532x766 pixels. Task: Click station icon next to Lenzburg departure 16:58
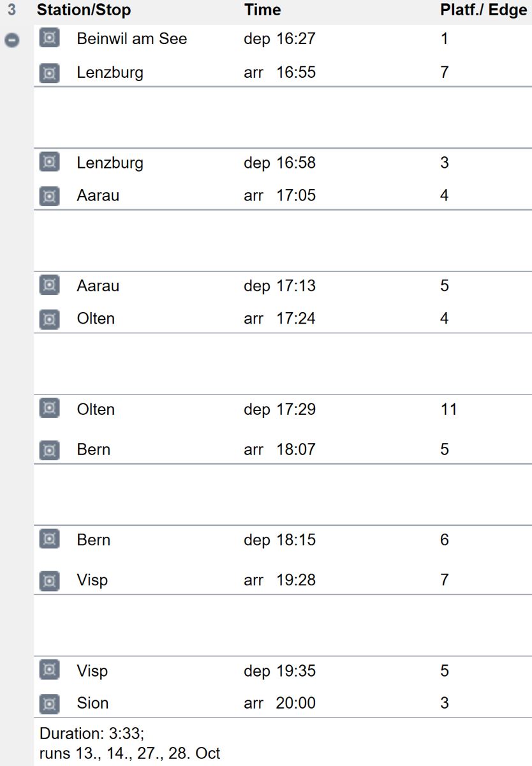click(49, 163)
